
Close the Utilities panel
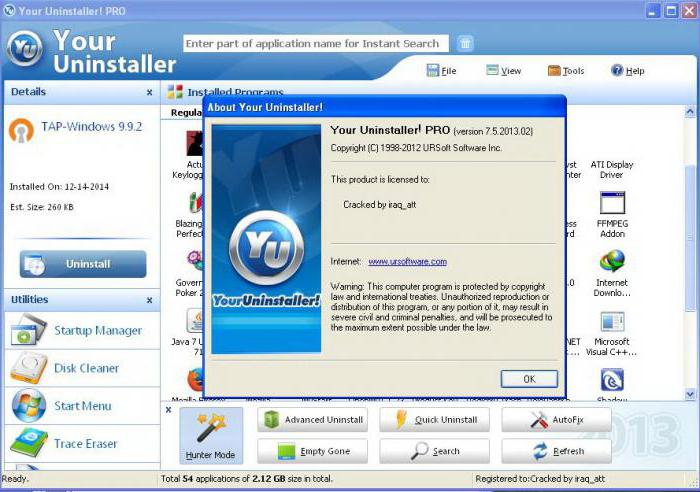click(x=150, y=300)
